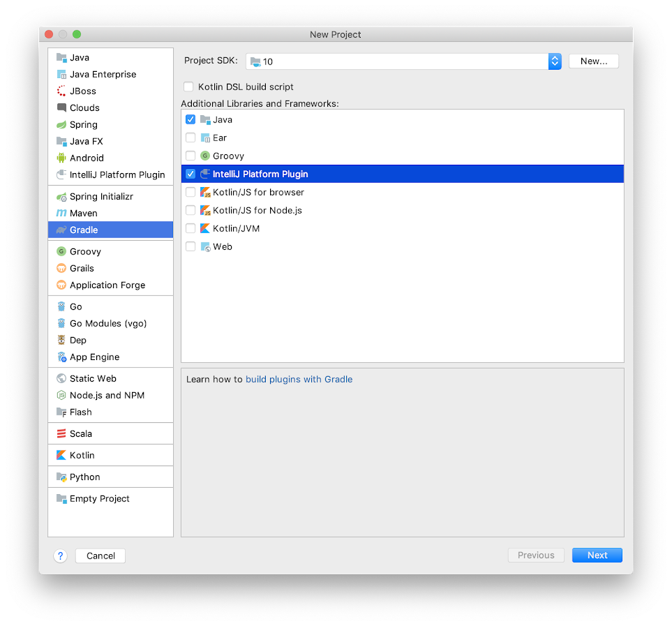This screenshot has width=672, height=626.
Task: Uncheck IntelliJ Platform Plugin framework checkbox
Action: (191, 174)
